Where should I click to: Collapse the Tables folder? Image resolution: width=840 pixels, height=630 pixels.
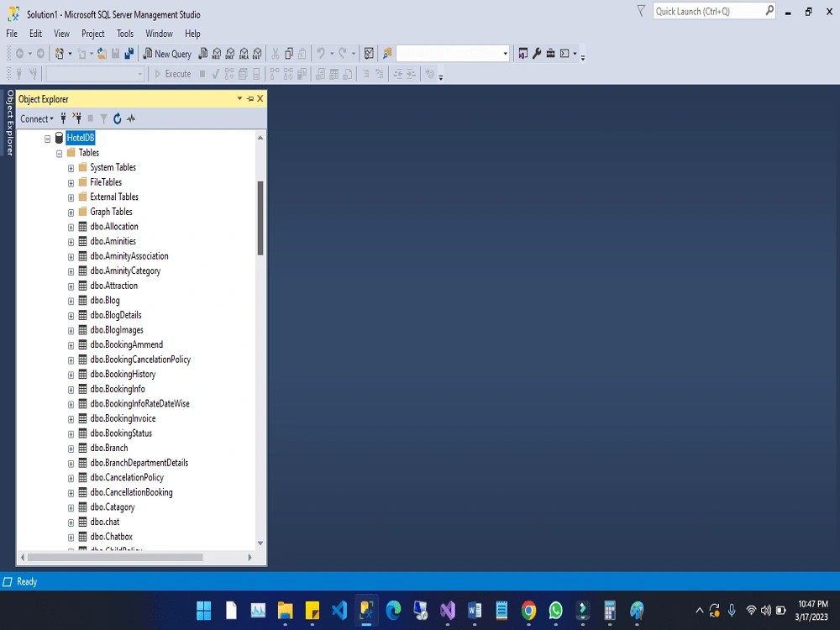[x=60, y=154]
